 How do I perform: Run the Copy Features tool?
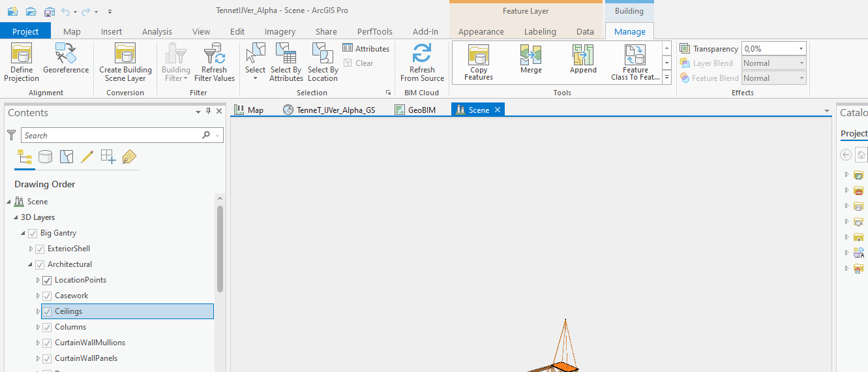click(479, 63)
